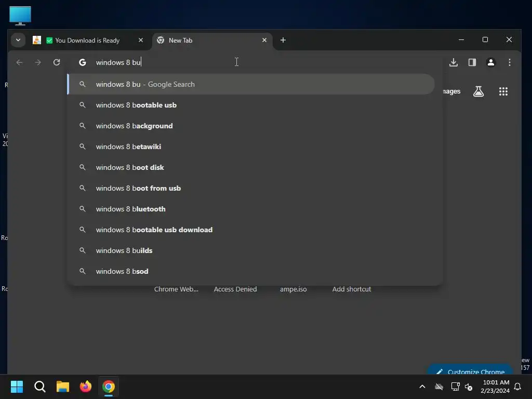Open Chrome's tab search dropdown

coord(18,40)
